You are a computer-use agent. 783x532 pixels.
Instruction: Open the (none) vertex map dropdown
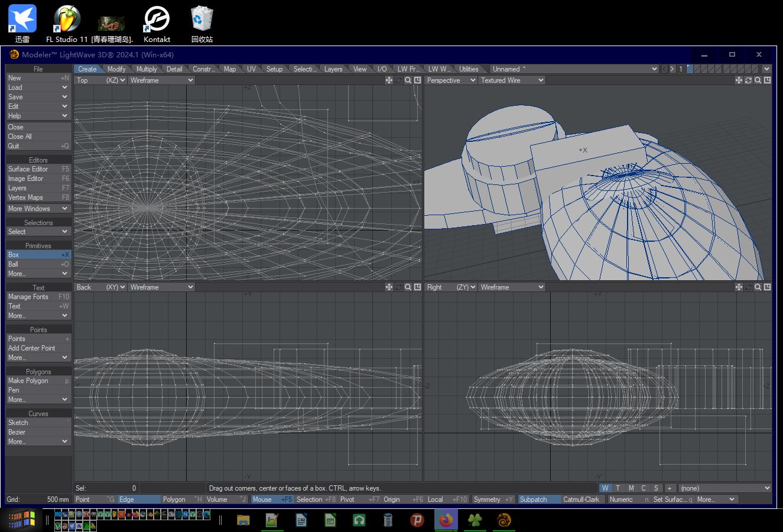point(724,488)
